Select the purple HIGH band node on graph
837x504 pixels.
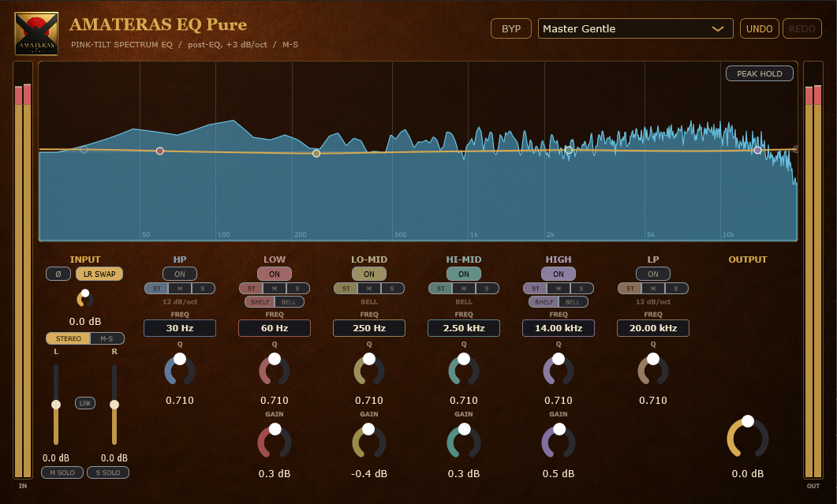757,151
